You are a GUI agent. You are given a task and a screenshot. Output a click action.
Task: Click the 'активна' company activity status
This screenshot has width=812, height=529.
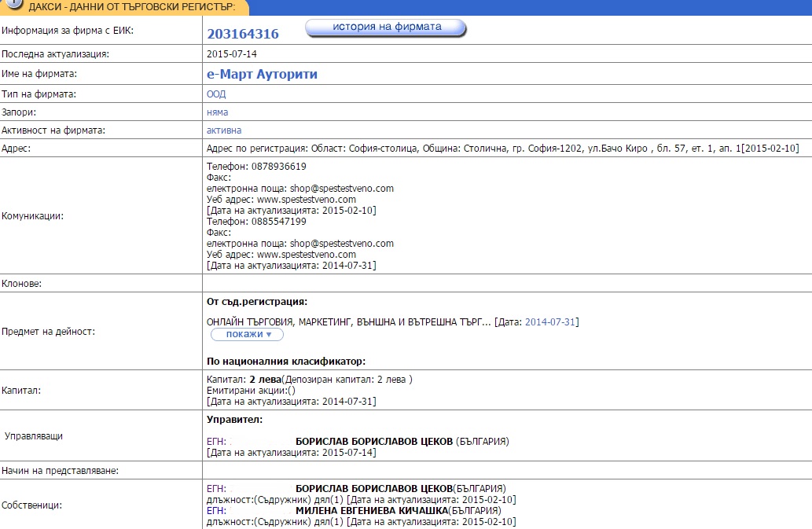224,130
